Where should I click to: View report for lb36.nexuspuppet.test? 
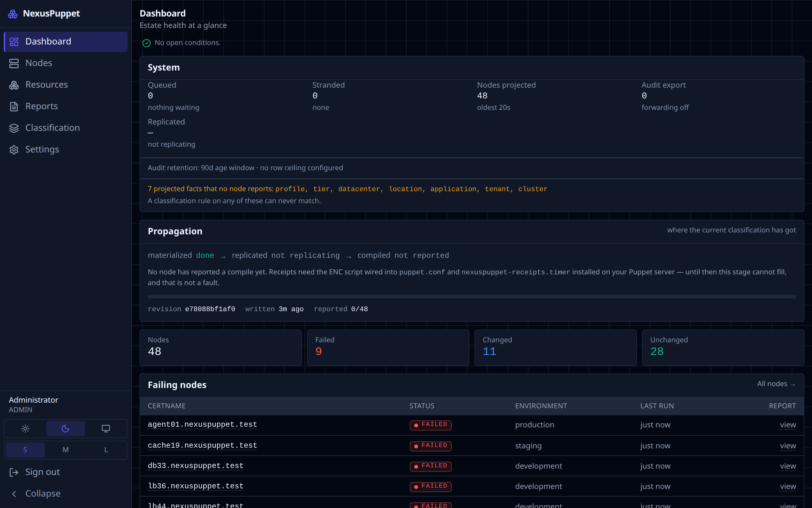788,486
